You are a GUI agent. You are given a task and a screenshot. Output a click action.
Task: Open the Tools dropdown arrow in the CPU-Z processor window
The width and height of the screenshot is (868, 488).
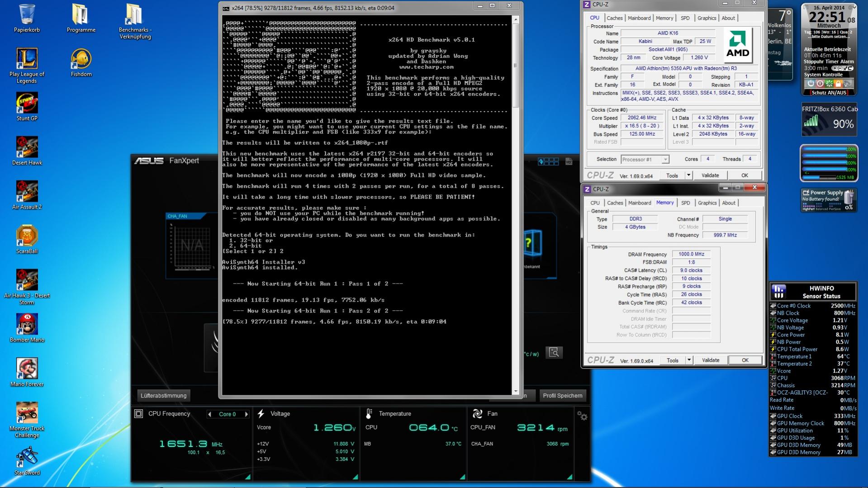point(688,175)
